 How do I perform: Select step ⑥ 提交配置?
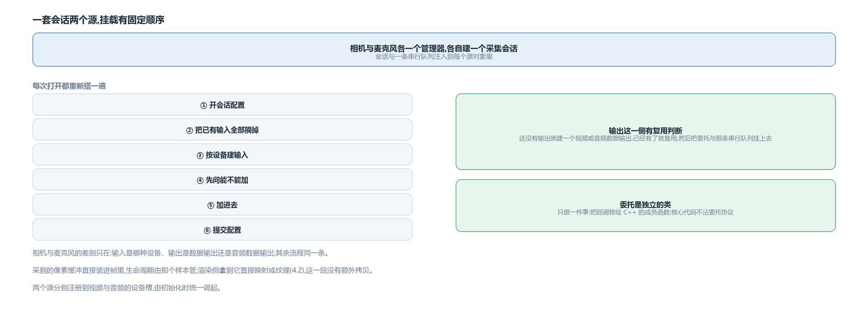click(x=222, y=229)
